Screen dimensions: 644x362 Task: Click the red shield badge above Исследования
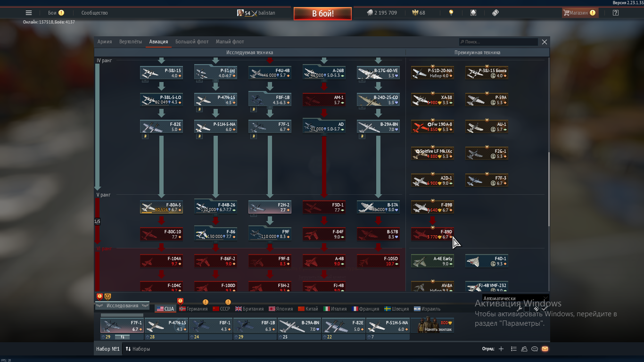pyautogui.click(x=99, y=296)
